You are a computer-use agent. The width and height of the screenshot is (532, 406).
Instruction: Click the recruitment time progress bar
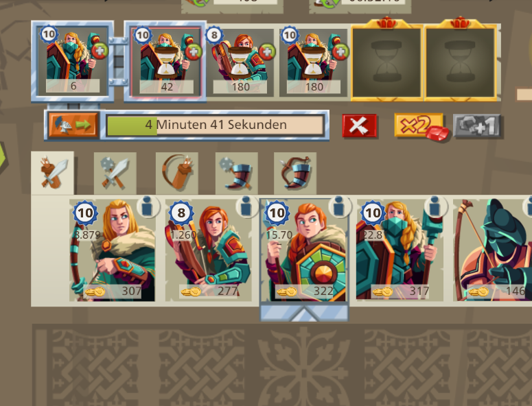215,125
